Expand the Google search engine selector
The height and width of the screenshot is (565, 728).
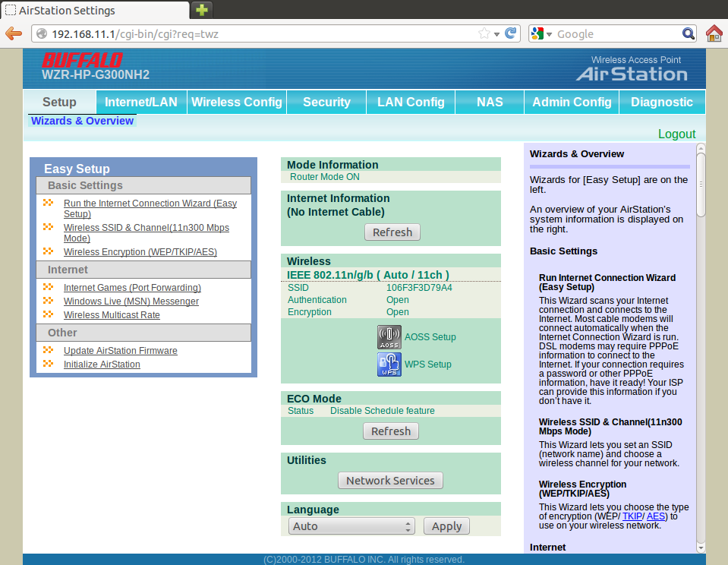[x=542, y=33]
